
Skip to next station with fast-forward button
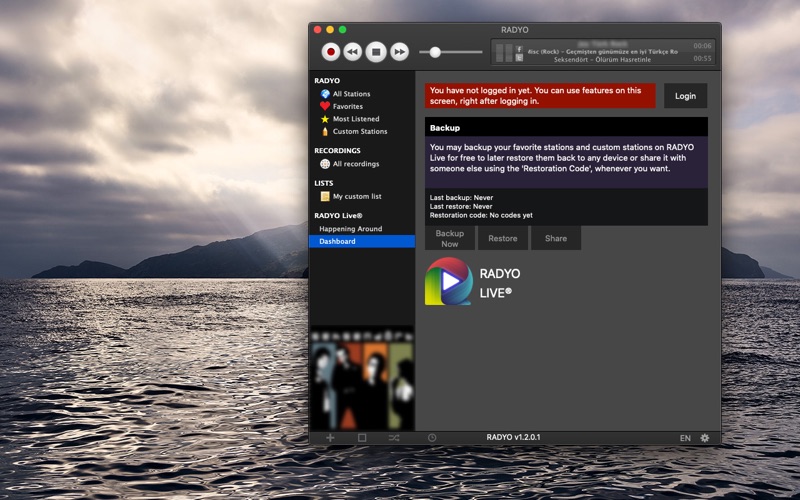point(399,52)
